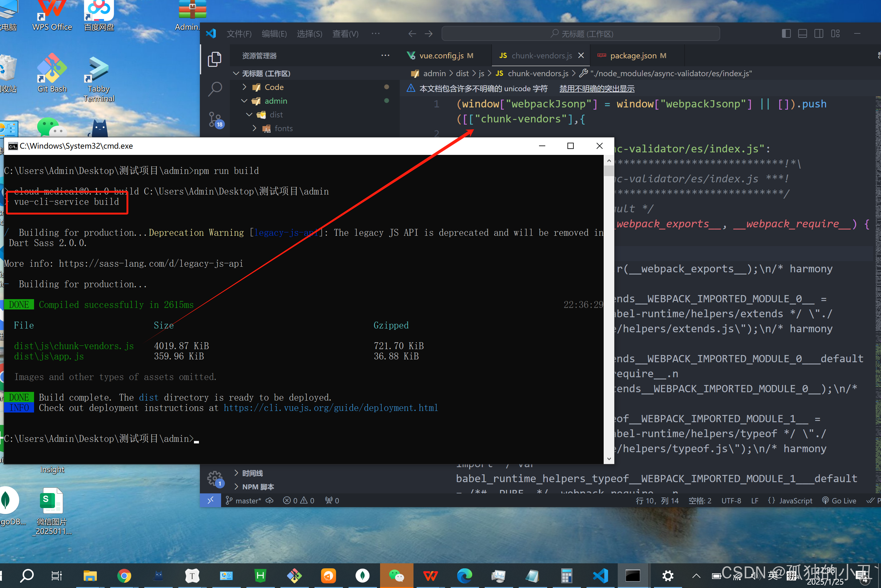Click the remote window status bar icon
This screenshot has height=588, width=881.
[x=210, y=500]
